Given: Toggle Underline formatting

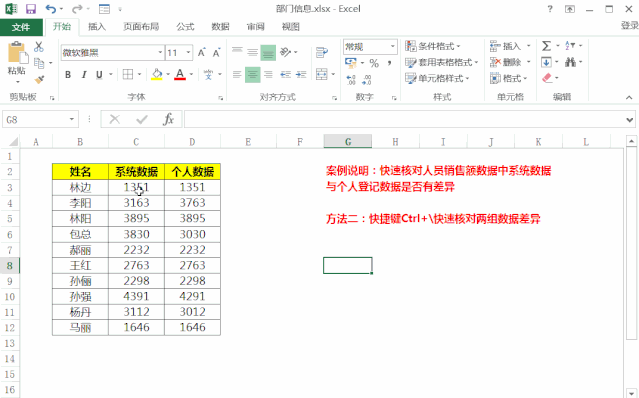Looking at the screenshot, I should pos(99,75).
